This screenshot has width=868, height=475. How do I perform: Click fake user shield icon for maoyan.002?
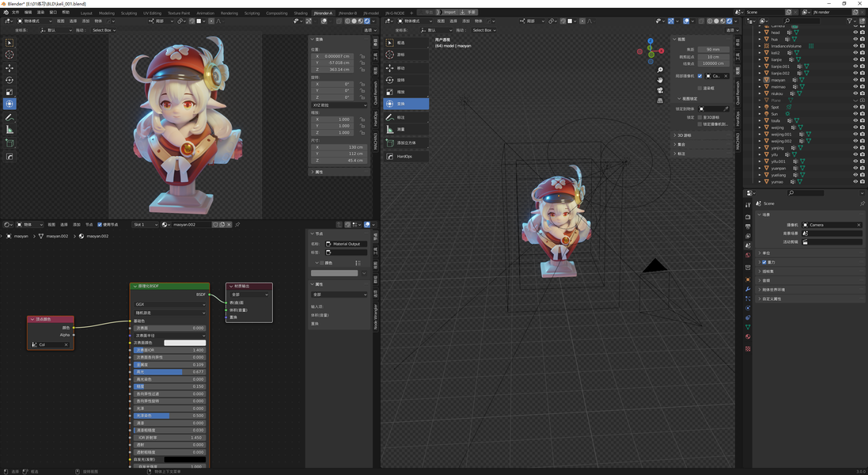tap(215, 225)
